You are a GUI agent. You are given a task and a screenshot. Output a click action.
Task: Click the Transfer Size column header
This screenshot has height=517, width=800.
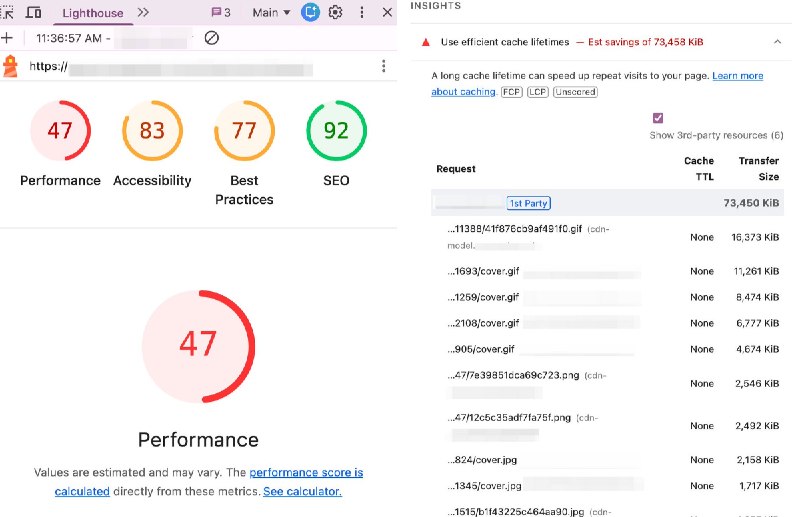pos(759,168)
